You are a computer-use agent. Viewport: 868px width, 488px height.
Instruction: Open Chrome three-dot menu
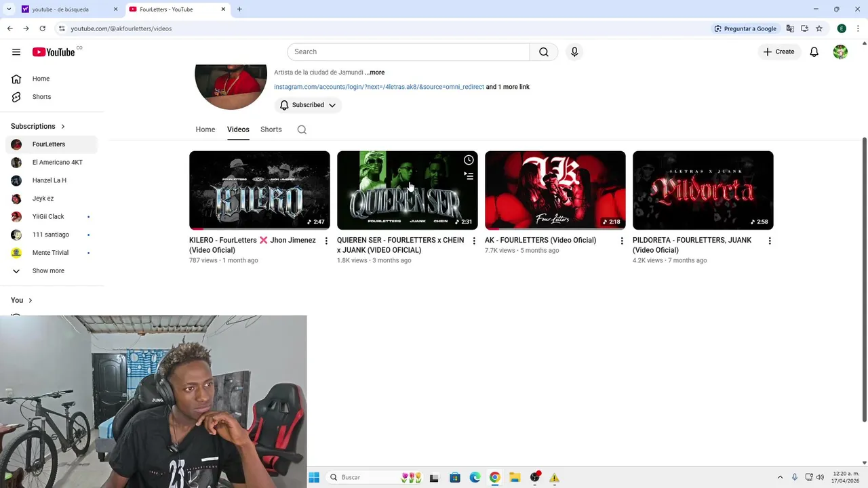(858, 28)
